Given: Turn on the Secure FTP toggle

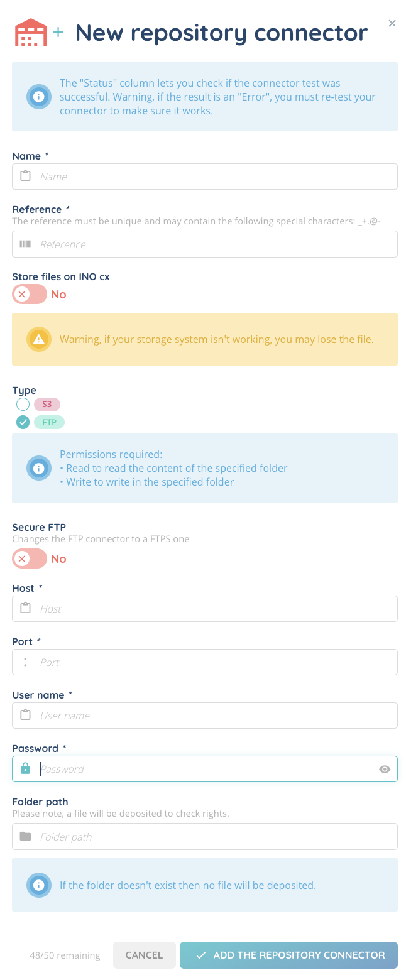Looking at the screenshot, I should point(30,558).
